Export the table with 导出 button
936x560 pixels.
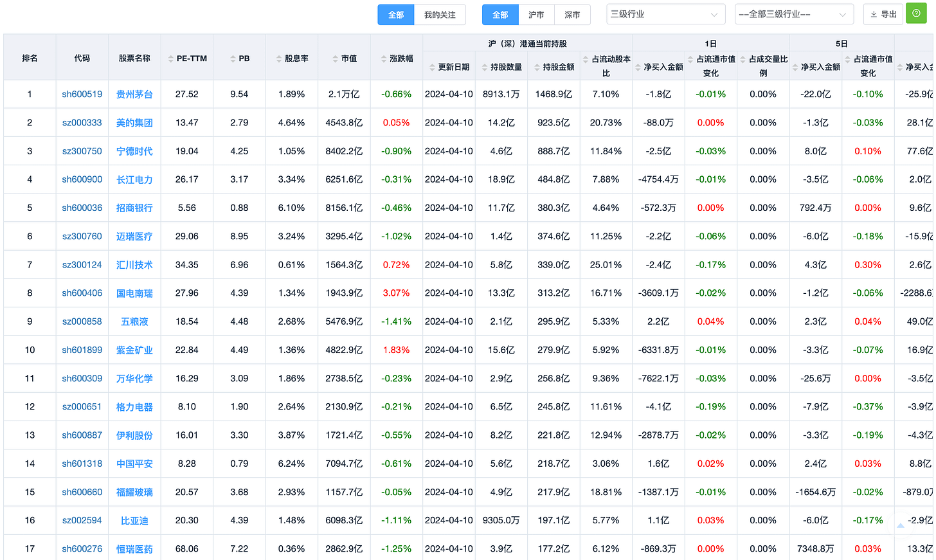point(883,14)
